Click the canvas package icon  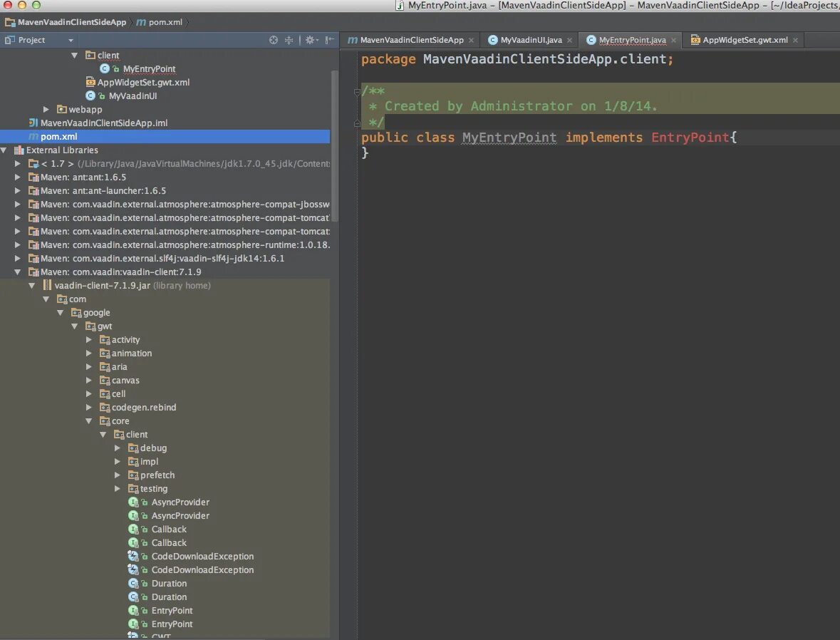105,381
